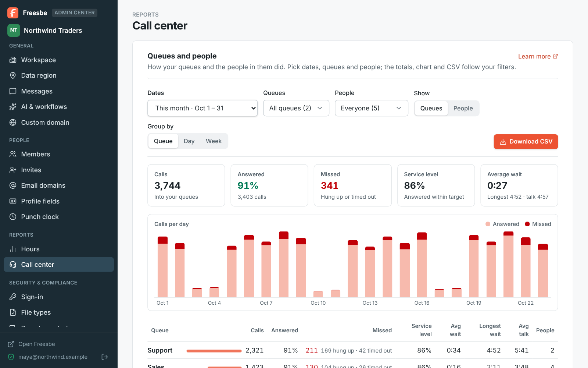Download the CSV report
588x368 pixels.
pos(526,142)
